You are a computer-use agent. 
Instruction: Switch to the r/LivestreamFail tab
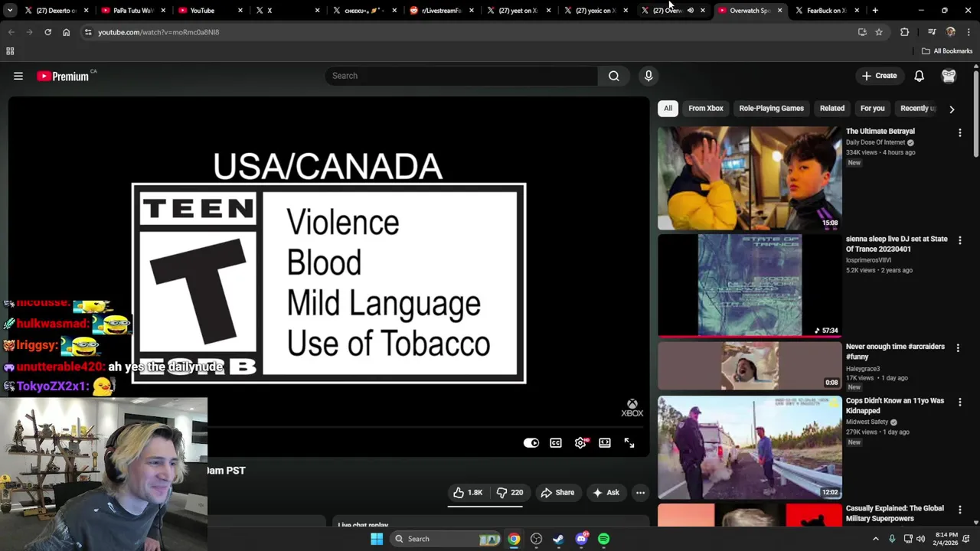pos(443,11)
